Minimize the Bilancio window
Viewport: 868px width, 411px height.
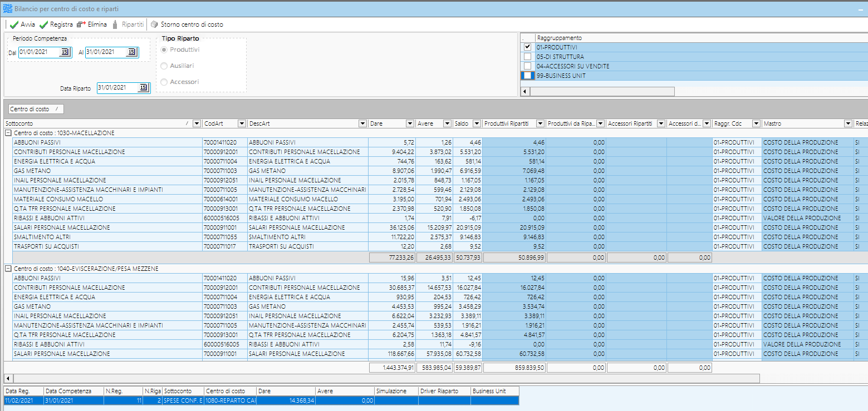point(861,9)
